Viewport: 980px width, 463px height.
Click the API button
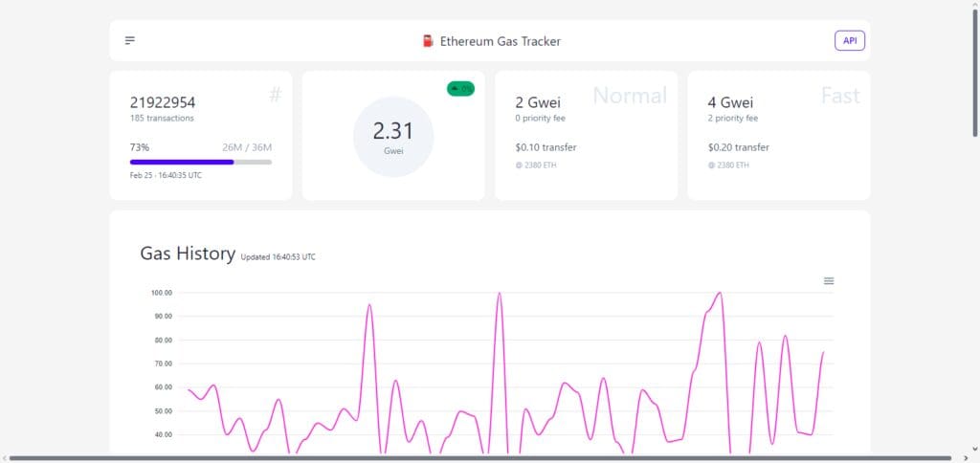[850, 40]
